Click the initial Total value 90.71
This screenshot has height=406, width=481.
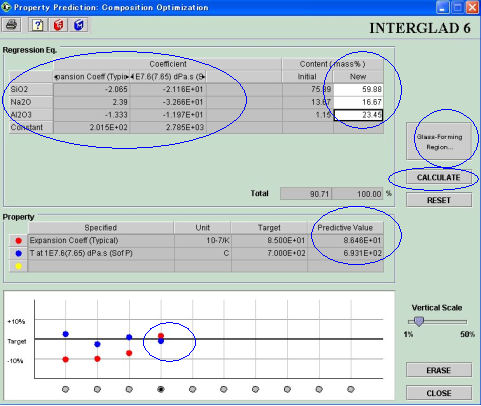tap(306, 194)
